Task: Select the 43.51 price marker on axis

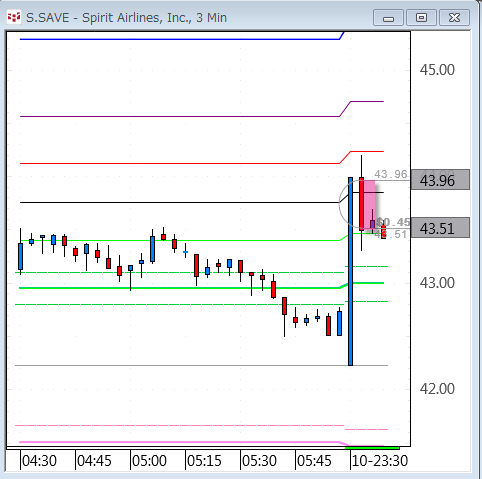Action: pos(440,228)
